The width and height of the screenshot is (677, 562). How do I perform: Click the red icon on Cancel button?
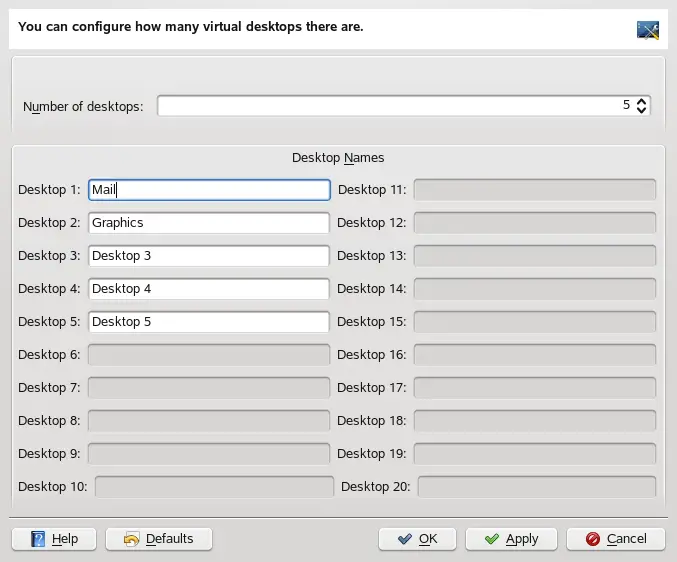pos(592,539)
